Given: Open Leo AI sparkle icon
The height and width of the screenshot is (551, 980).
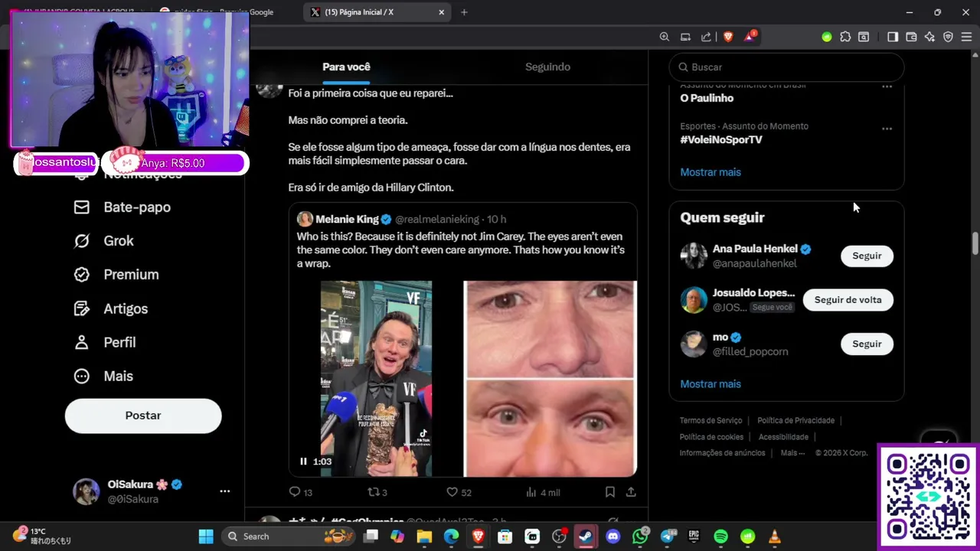Looking at the screenshot, I should tap(929, 37).
